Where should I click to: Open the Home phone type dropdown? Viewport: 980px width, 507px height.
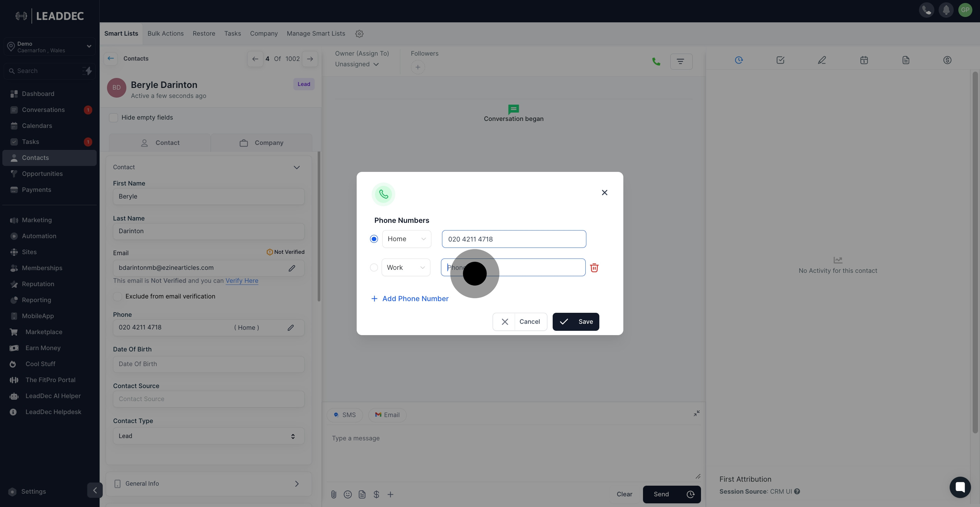(x=406, y=239)
